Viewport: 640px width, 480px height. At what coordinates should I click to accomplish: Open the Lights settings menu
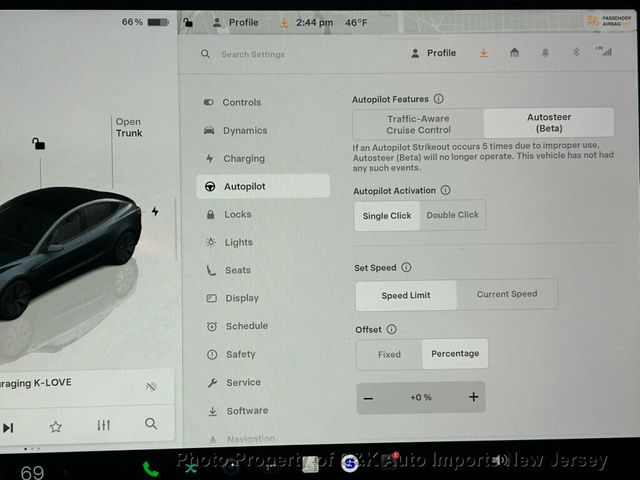(x=229, y=242)
